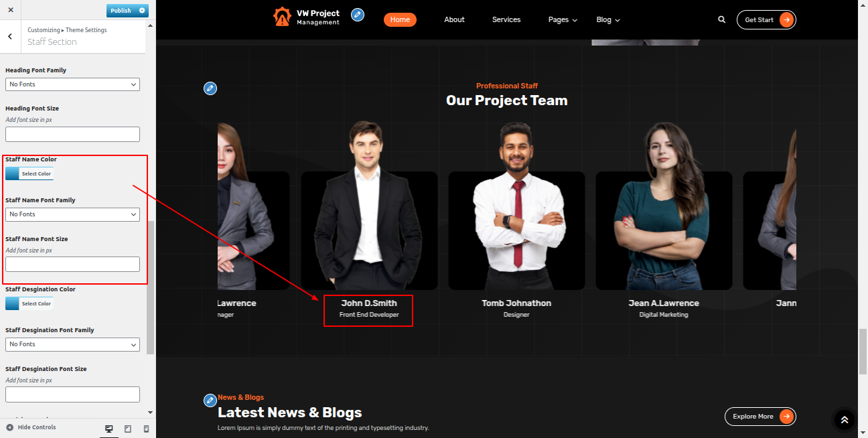Open the Staff Name Font Family dropdown
The image size is (868, 438).
[72, 214]
